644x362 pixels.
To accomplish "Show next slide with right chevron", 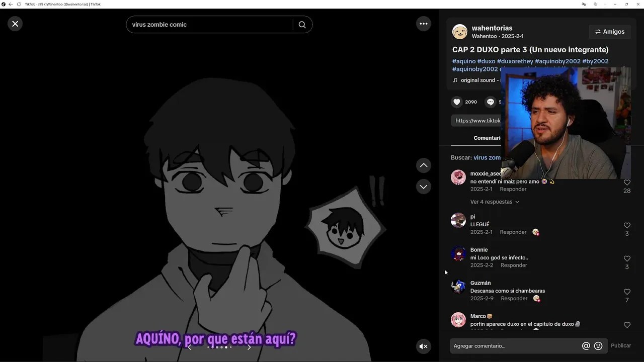I will [x=249, y=347].
